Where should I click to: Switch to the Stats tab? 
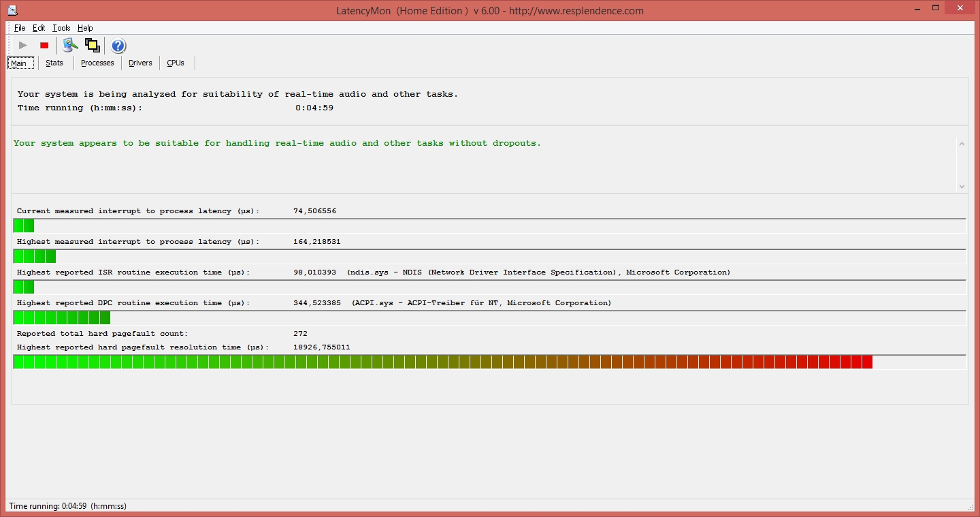coord(54,63)
